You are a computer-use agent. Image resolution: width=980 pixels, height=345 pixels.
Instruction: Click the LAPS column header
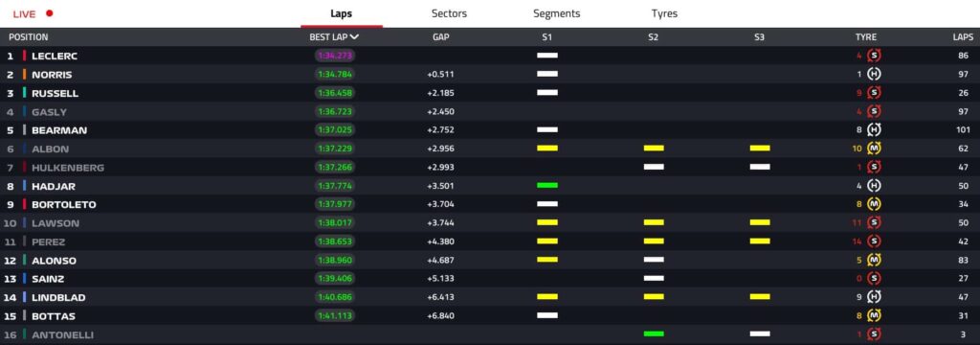(x=963, y=37)
